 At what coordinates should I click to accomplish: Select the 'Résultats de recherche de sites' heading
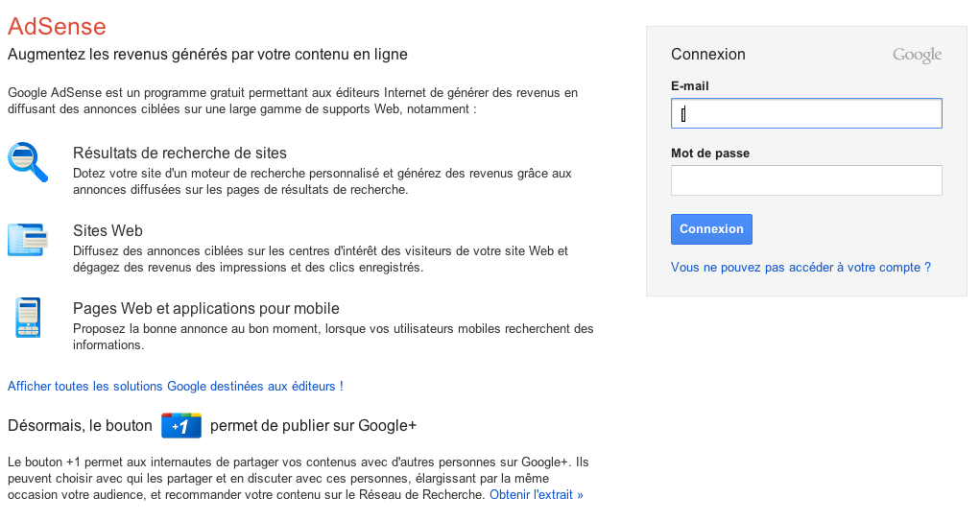click(x=180, y=154)
